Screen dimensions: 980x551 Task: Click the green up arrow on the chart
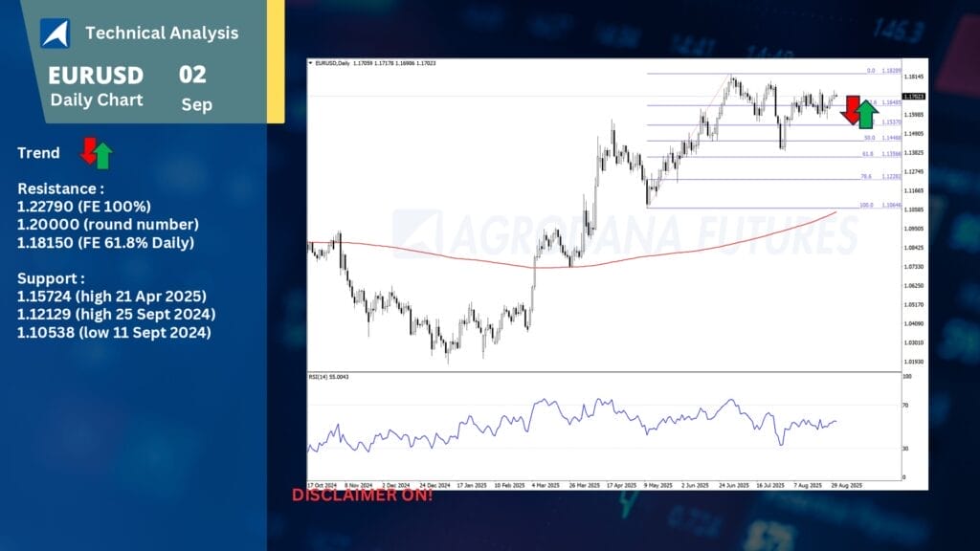tap(866, 115)
